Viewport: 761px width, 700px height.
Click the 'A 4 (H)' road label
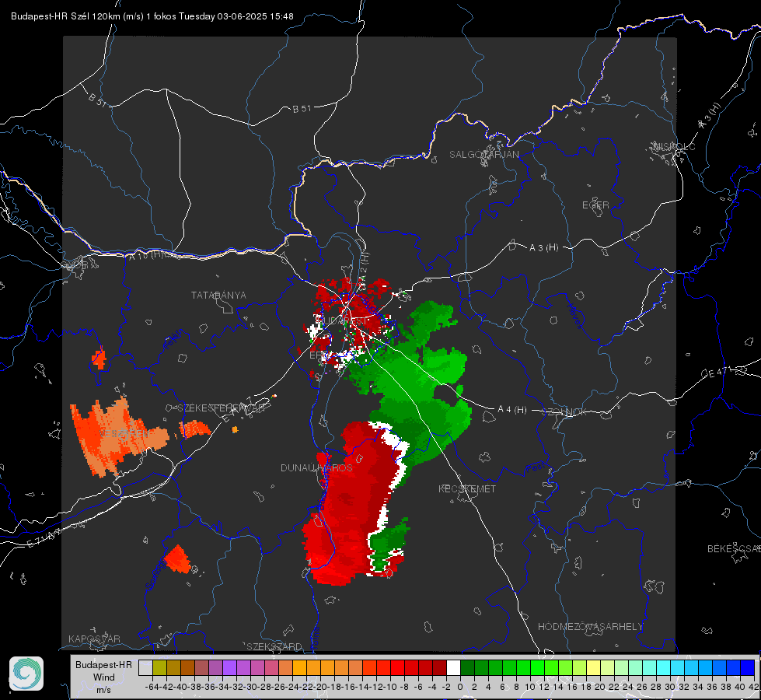(512, 410)
